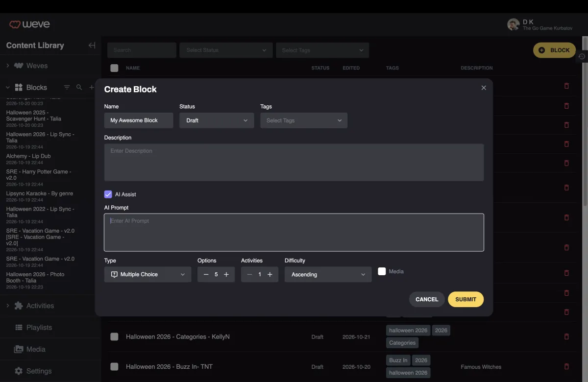Click the Blocks search icon
588x382 pixels.
coord(79,87)
